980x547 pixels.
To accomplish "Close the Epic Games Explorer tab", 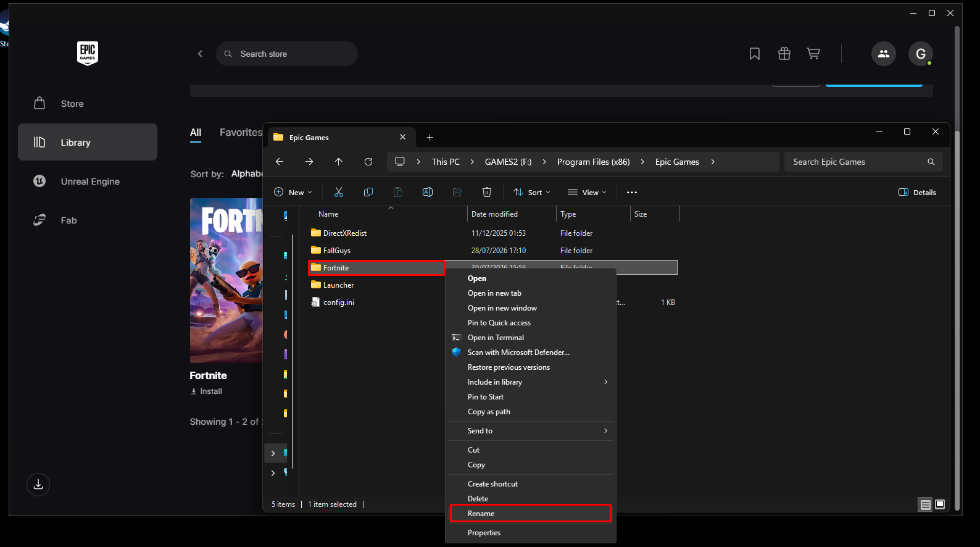I will point(403,137).
